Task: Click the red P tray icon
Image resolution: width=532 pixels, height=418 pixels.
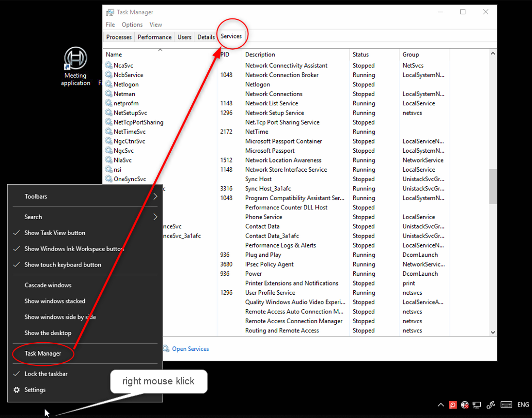Action: (x=453, y=405)
